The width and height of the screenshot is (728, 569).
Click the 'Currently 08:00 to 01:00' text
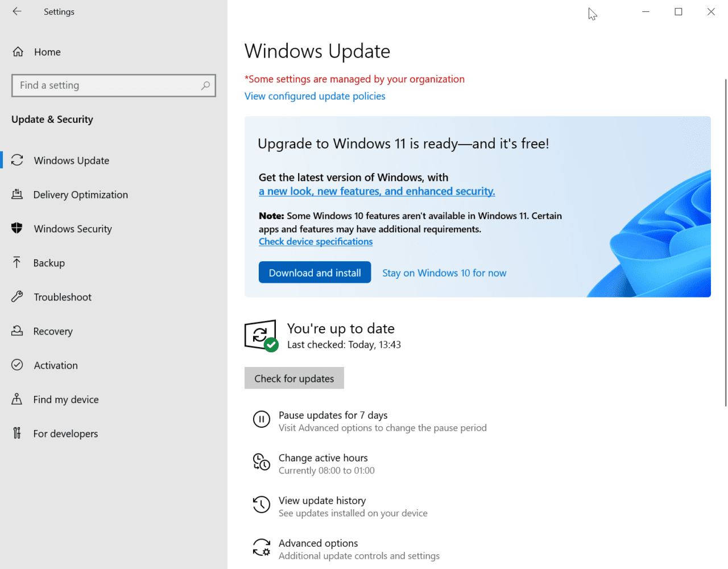326,471
